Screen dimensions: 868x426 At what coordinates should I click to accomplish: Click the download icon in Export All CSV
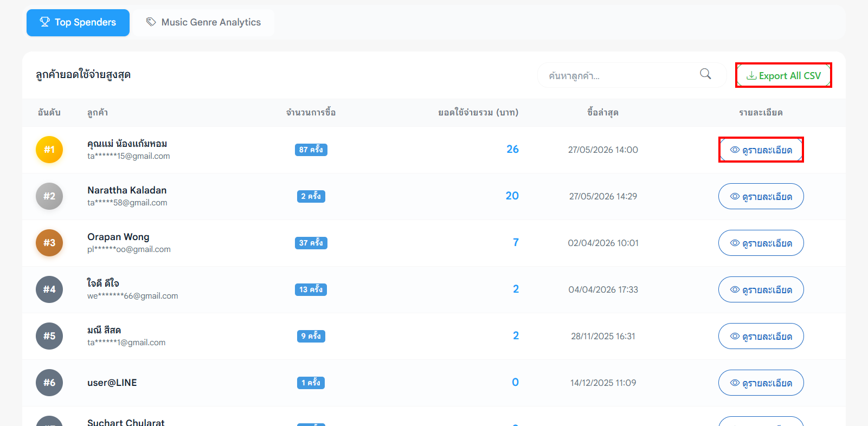pos(751,76)
